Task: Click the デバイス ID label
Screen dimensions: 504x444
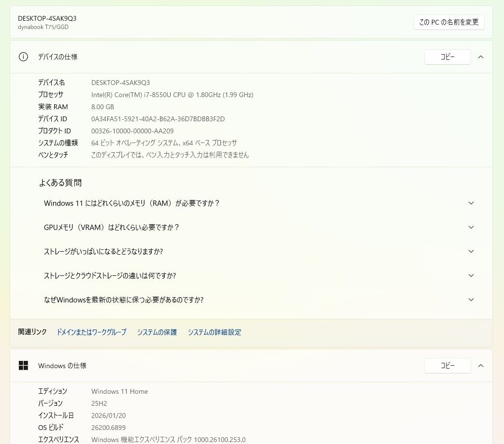Action: pos(52,119)
